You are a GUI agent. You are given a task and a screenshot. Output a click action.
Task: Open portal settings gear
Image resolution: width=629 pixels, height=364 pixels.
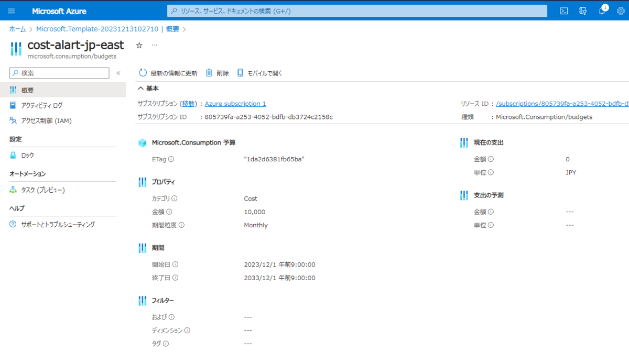click(621, 11)
